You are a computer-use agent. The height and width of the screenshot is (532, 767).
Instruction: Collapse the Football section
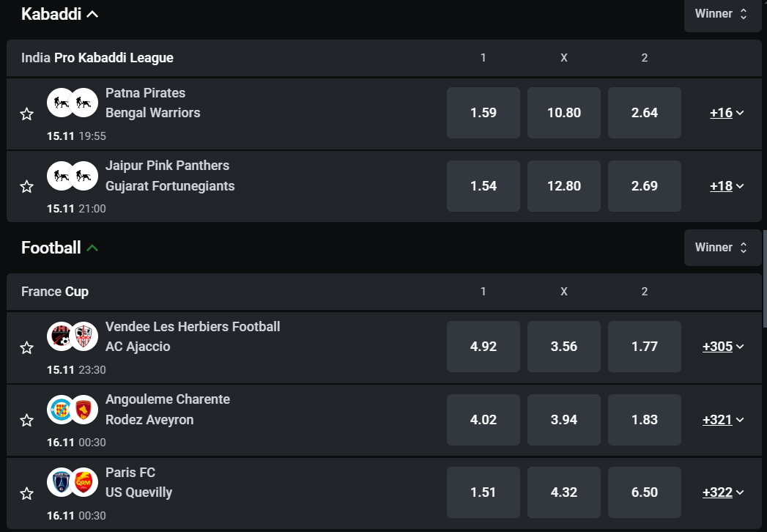(92, 248)
